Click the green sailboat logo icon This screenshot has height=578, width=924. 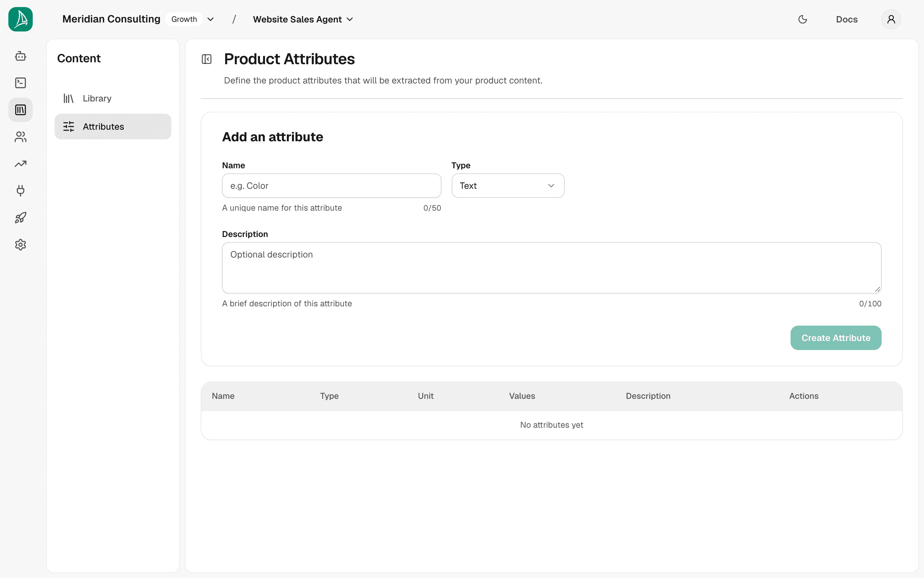click(21, 19)
